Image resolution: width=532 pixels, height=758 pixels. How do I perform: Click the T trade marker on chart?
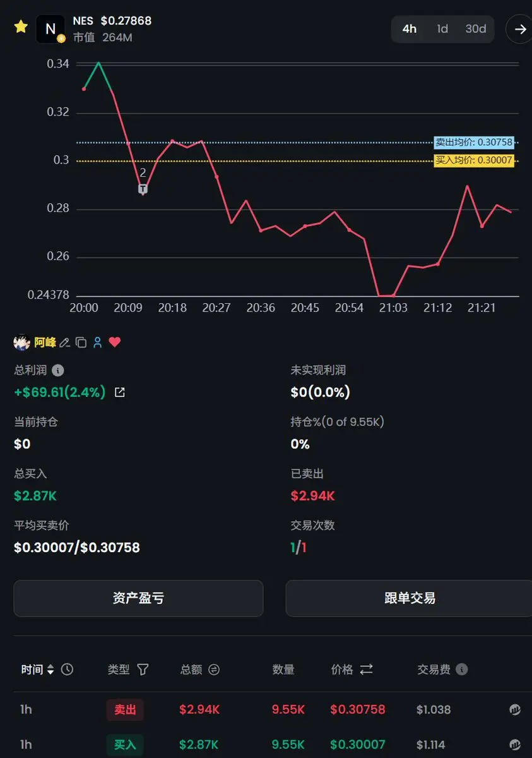pyautogui.click(x=143, y=188)
